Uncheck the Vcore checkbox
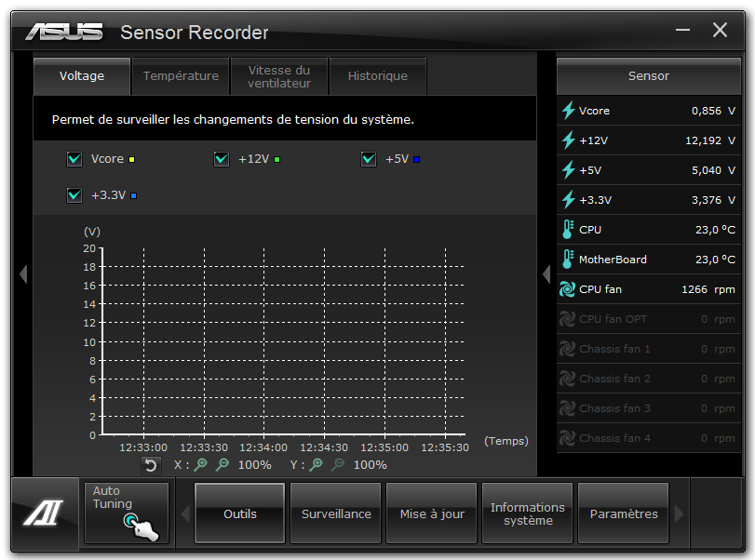 pyautogui.click(x=74, y=159)
